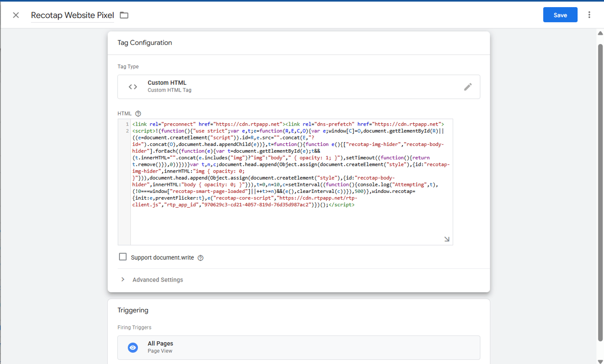The image size is (604, 364).
Task: Open folder icon next to tag name
Action: 124,15
